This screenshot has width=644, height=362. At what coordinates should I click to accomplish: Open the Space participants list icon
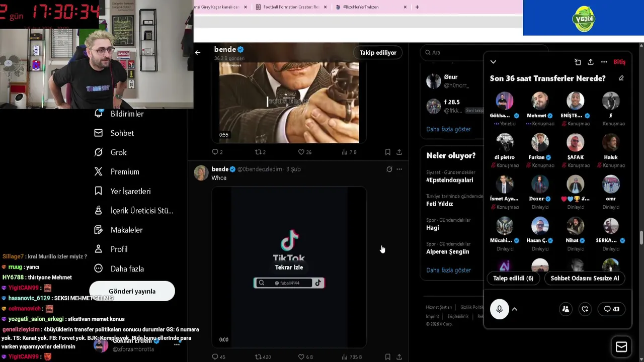pyautogui.click(x=566, y=309)
